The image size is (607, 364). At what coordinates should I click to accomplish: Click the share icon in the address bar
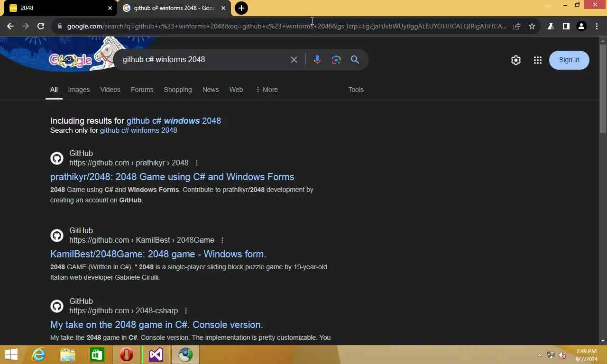point(517,26)
